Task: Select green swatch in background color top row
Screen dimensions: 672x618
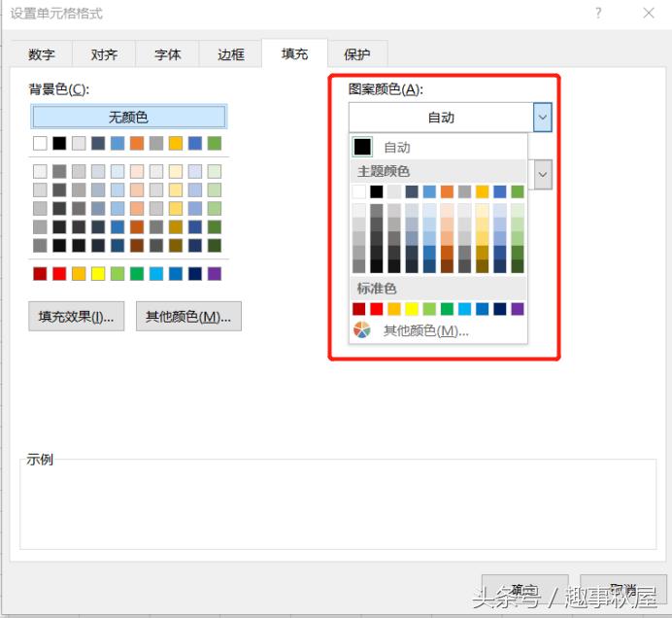Action: point(215,143)
